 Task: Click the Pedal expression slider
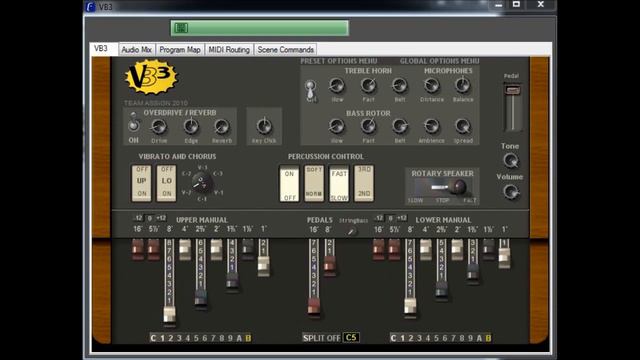(513, 90)
